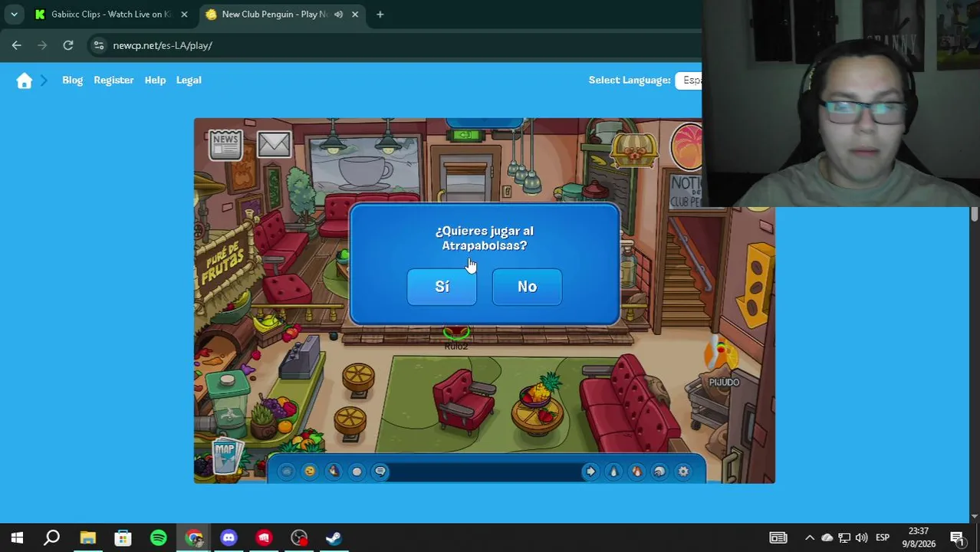This screenshot has width=980, height=552.
Task: Open the cloud sync tray icon
Action: pyautogui.click(x=827, y=537)
